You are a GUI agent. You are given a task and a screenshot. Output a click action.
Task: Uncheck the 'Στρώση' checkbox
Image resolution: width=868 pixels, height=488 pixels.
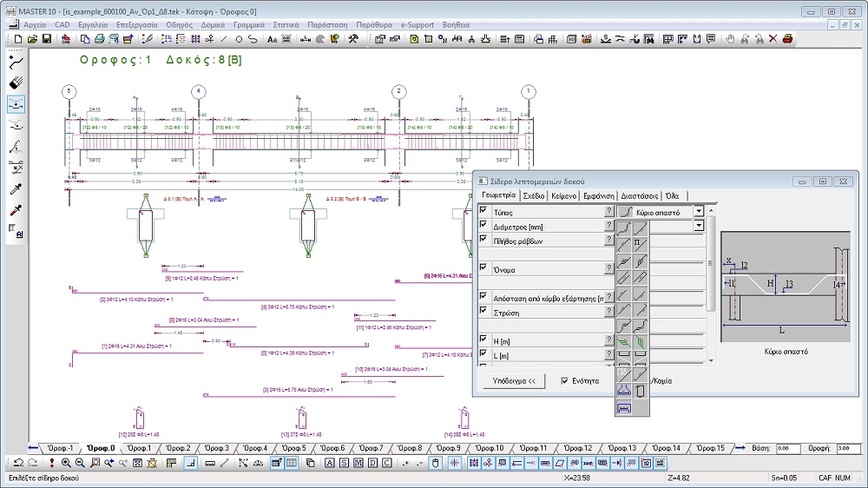483,311
